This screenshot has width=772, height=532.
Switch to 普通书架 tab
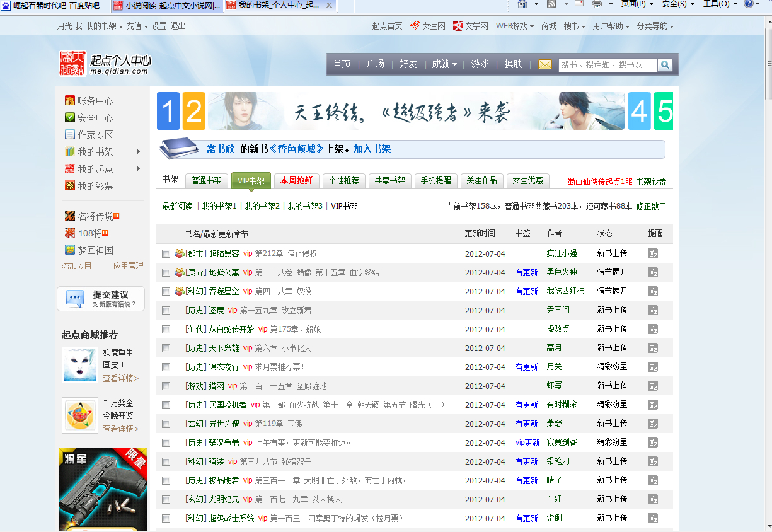(x=207, y=180)
